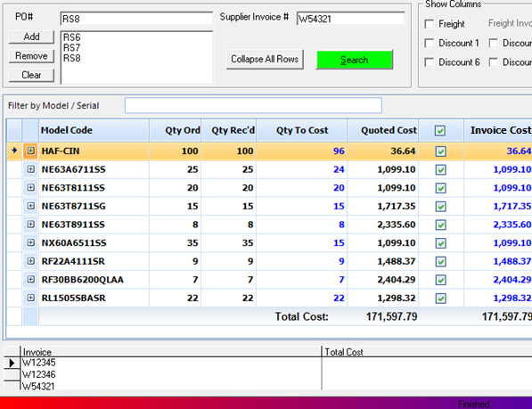The height and width of the screenshot is (409, 532).
Task: Expand the NX60A6511SS row plus icon
Action: (30, 242)
